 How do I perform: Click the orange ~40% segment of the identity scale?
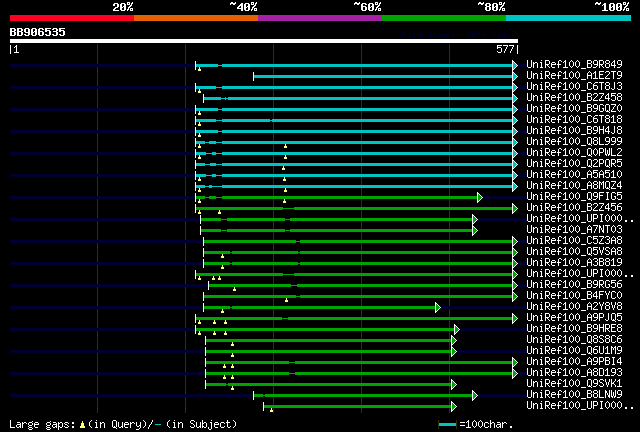(x=196, y=18)
